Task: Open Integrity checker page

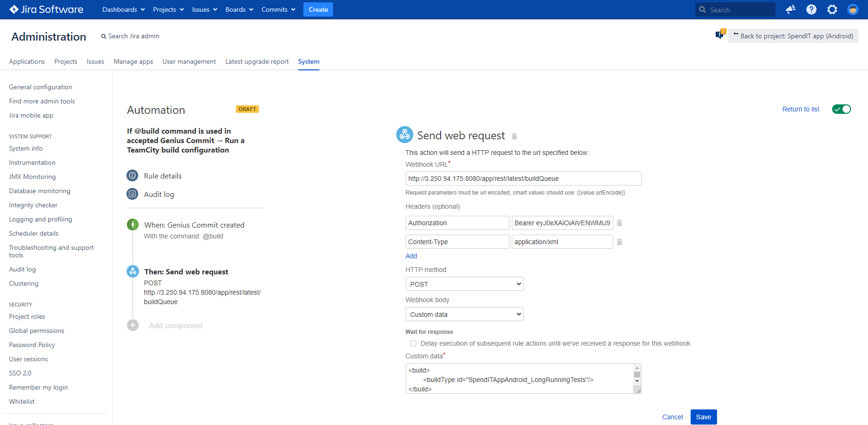Action: [33, 205]
